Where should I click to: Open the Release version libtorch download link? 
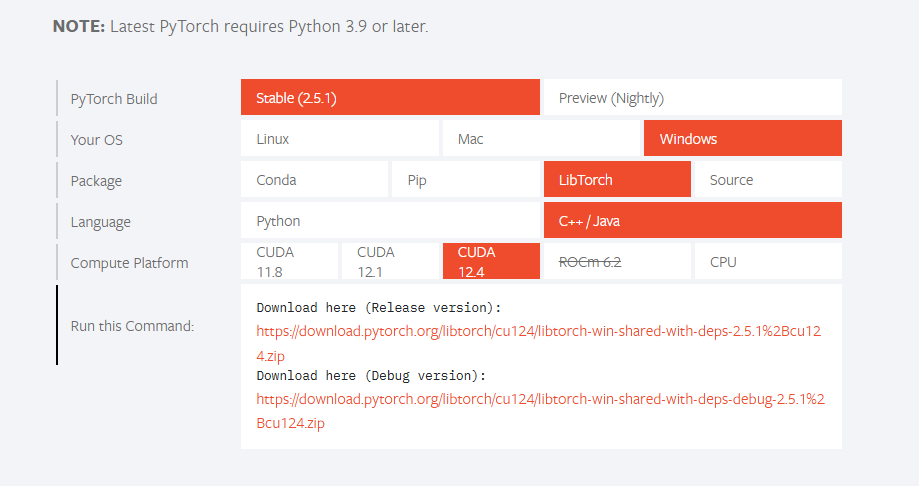pyautogui.click(x=539, y=343)
